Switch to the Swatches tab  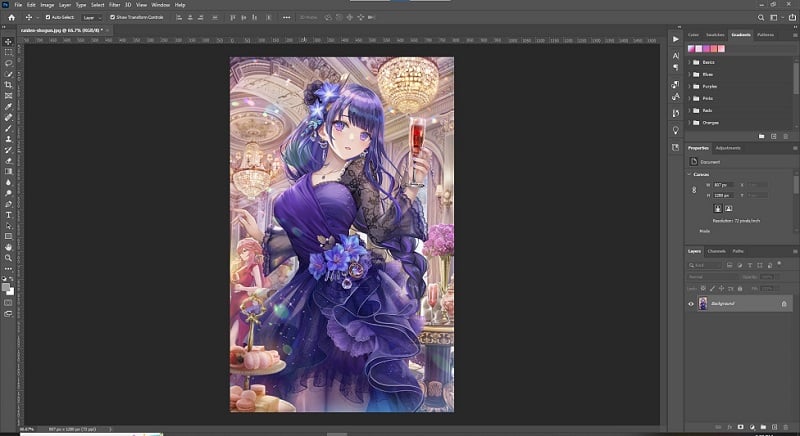(x=715, y=35)
